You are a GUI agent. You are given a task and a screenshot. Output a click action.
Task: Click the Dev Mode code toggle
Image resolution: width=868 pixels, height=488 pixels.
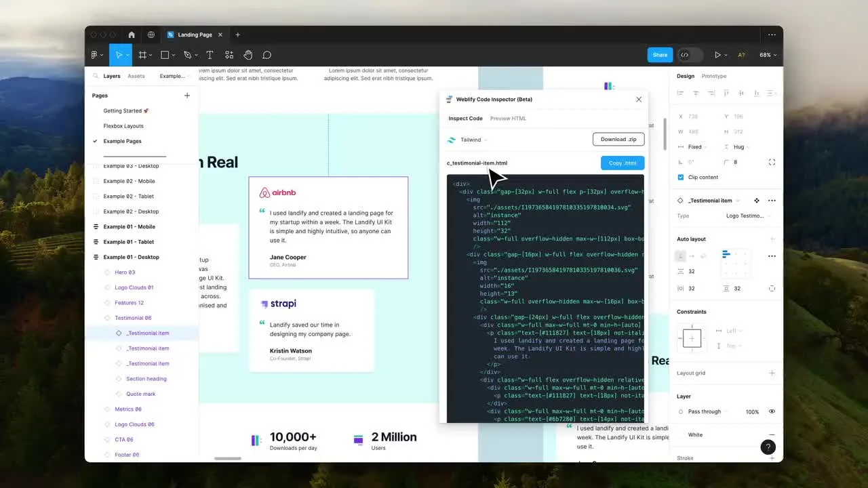[x=685, y=55]
